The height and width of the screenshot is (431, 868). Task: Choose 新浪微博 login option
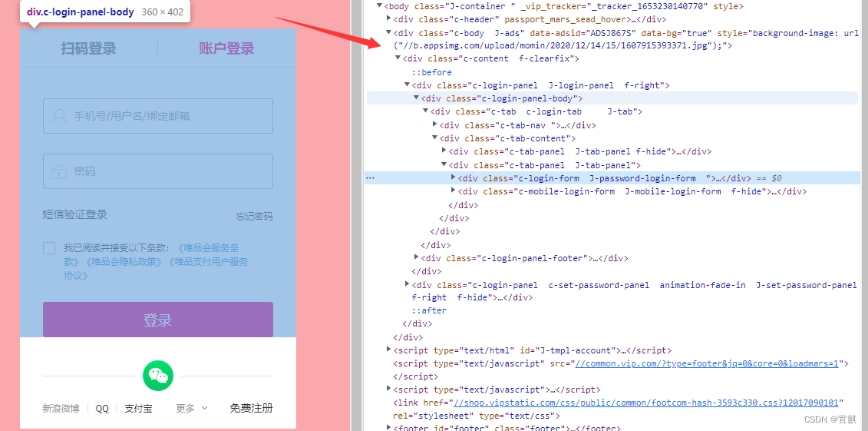tap(61, 409)
